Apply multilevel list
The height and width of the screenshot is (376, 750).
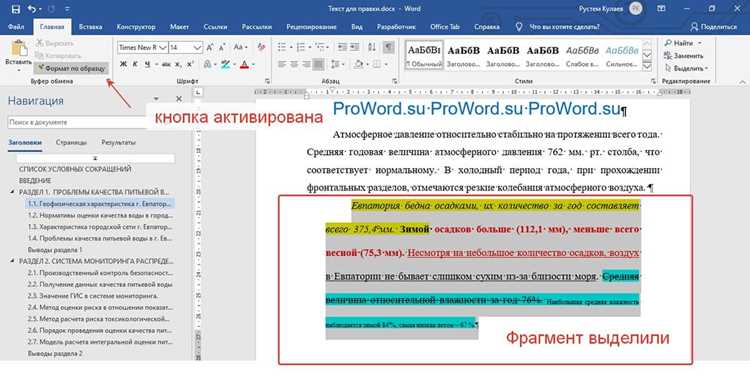click(x=321, y=47)
